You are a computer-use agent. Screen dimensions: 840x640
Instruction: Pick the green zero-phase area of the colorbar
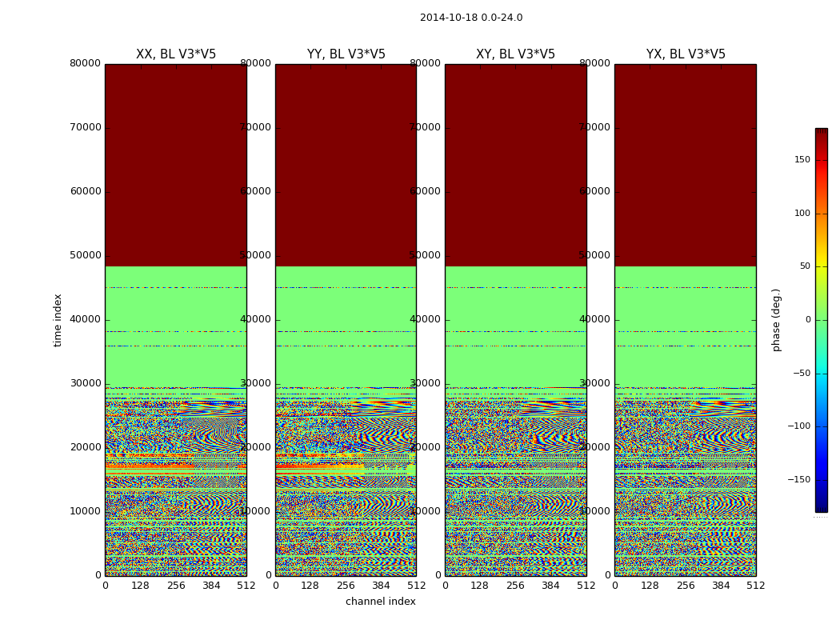tap(821, 320)
